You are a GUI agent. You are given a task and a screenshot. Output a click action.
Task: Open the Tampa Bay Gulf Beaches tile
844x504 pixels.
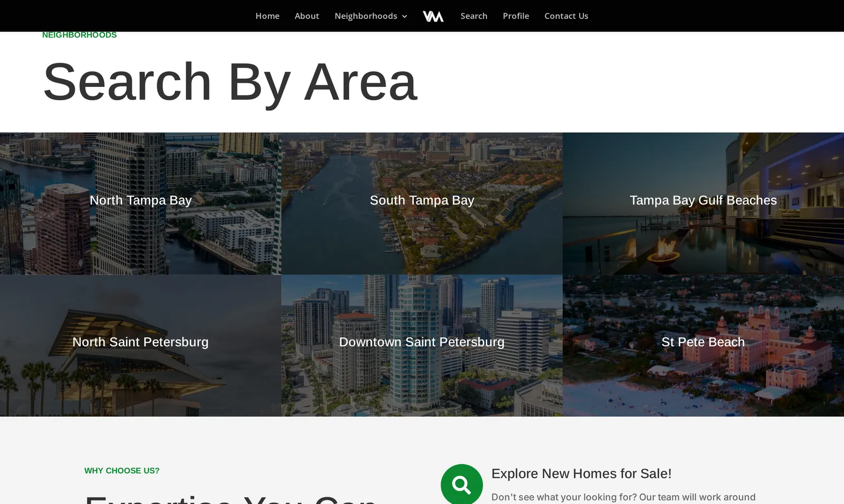[x=703, y=203]
